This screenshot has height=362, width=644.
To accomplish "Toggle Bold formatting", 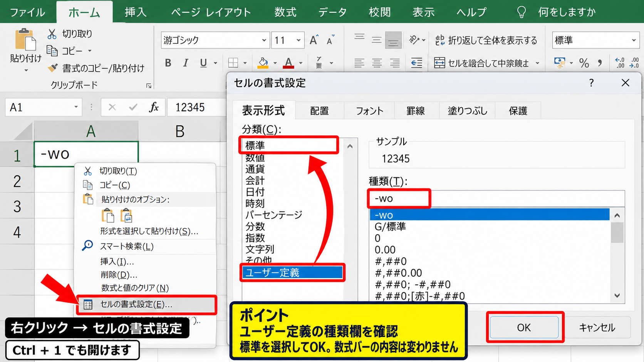I will pyautogui.click(x=168, y=63).
